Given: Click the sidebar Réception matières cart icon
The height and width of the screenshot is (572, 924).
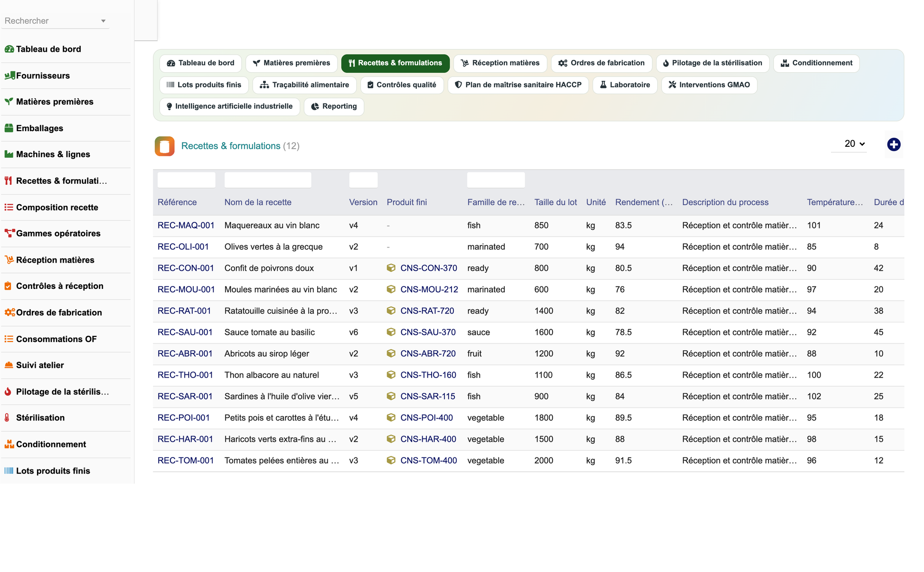Looking at the screenshot, I should tap(9, 260).
